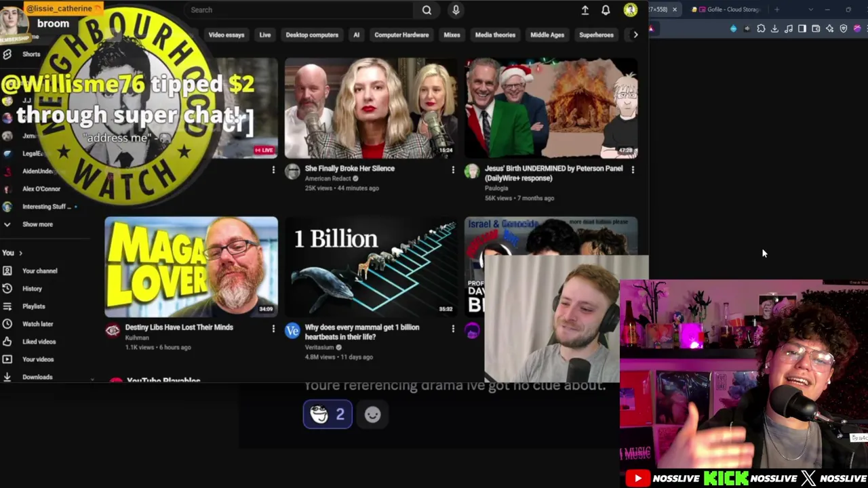
Task: Click the Downloads arrow icon in sidebar
Action: click(x=7, y=377)
